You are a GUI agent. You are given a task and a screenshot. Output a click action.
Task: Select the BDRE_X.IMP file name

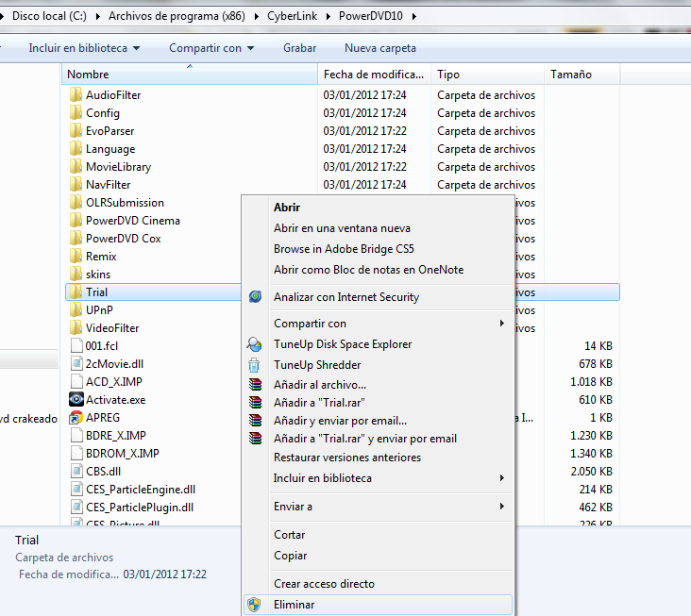pos(116,436)
